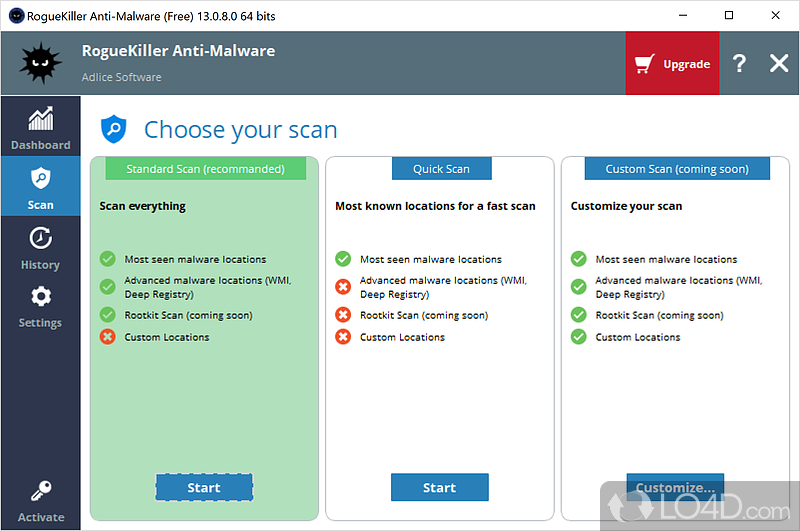Click the help question mark icon
The width and height of the screenshot is (800, 531).
(739, 64)
